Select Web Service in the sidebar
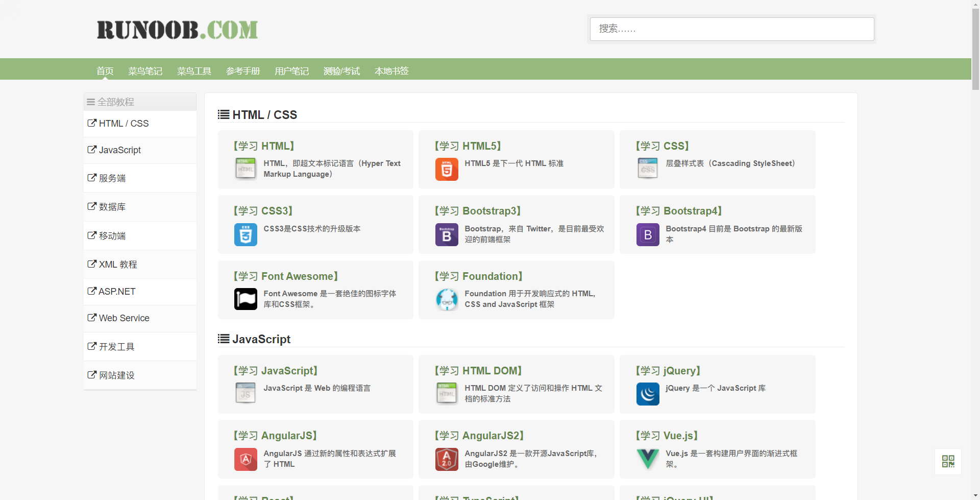 tap(140, 318)
